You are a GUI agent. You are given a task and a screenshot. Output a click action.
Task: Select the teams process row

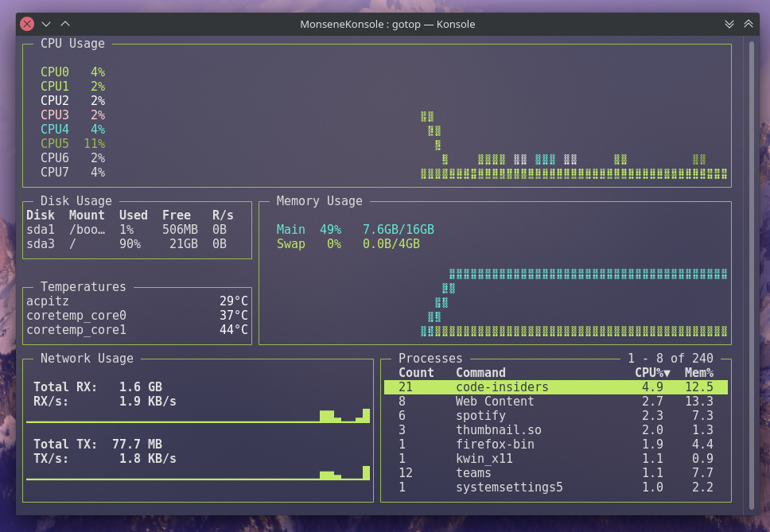click(556, 472)
